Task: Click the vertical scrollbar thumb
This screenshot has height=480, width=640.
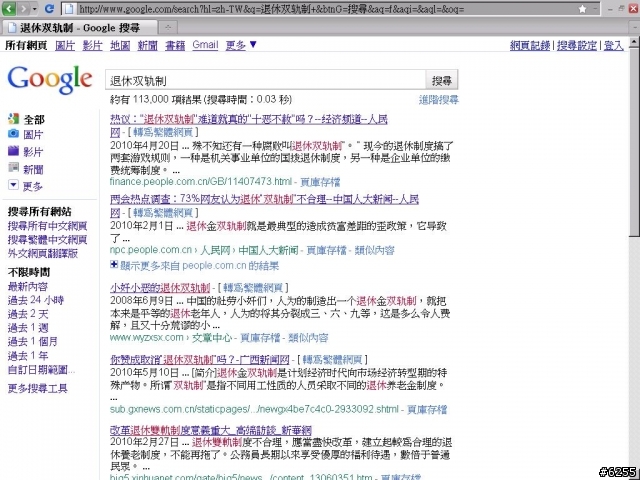Action: pyautogui.click(x=634, y=142)
